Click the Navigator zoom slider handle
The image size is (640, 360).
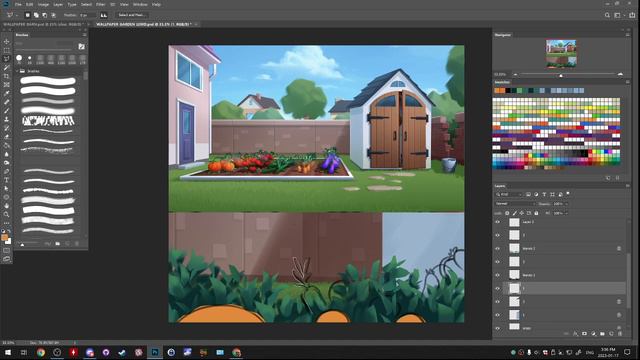click(561, 75)
